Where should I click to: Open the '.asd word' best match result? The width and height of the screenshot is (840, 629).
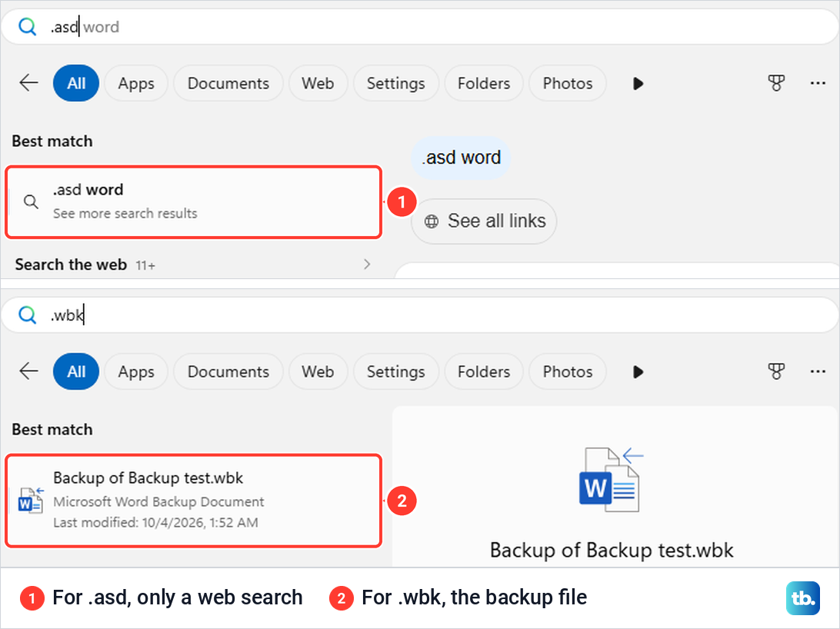[x=193, y=201]
